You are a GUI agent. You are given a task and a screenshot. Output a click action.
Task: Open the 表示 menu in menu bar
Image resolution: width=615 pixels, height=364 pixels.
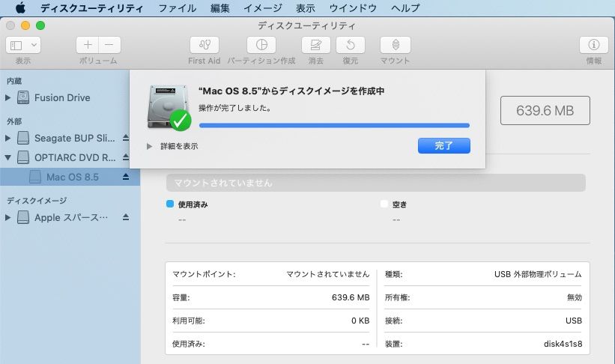pyautogui.click(x=306, y=7)
